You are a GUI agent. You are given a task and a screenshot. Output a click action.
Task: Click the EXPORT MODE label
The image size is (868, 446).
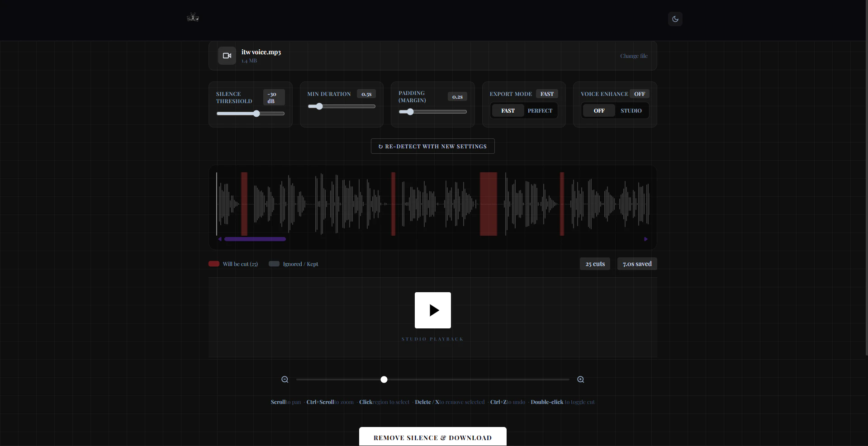511,94
